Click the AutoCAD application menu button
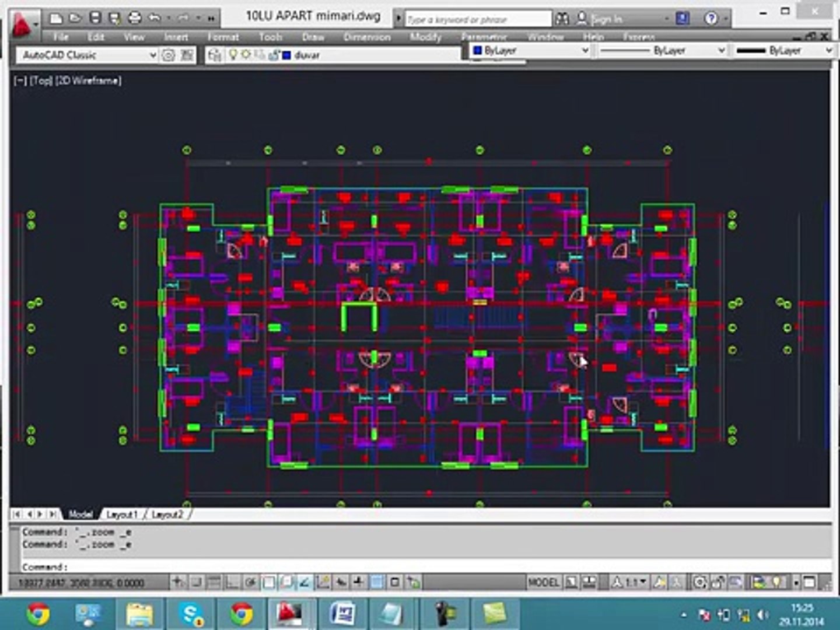The width and height of the screenshot is (840, 630). click(22, 24)
